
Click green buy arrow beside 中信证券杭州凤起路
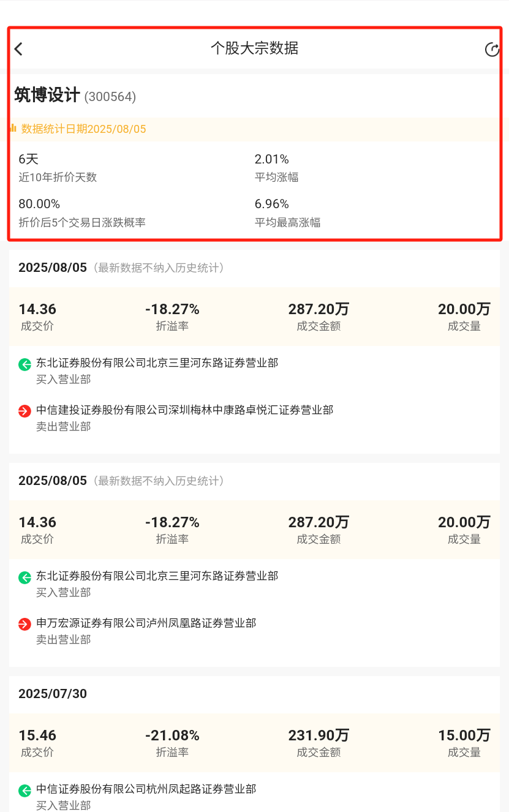tap(25, 791)
